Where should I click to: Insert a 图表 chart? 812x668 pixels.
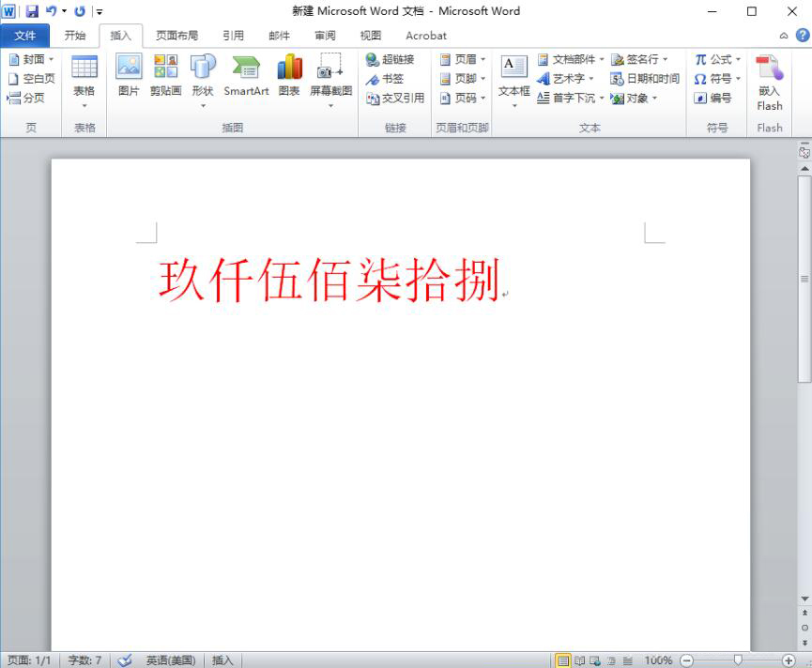tap(289, 75)
